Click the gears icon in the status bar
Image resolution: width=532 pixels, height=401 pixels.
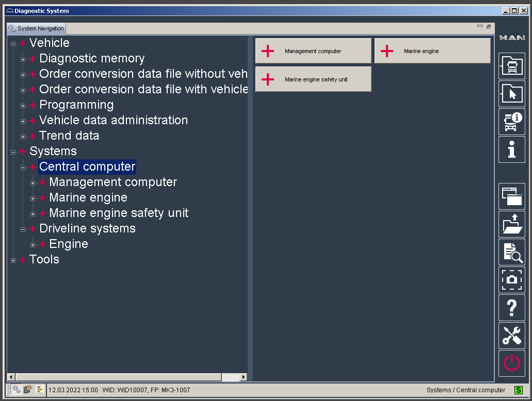point(17,390)
